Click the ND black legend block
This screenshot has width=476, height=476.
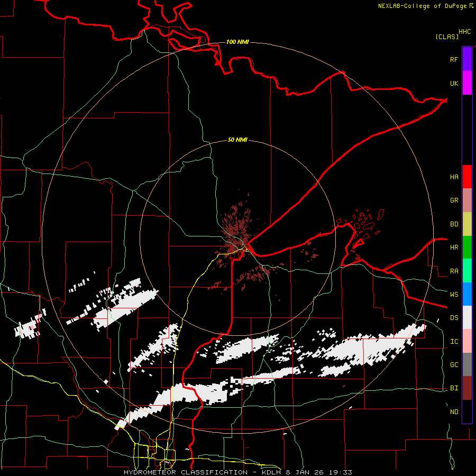point(467,411)
